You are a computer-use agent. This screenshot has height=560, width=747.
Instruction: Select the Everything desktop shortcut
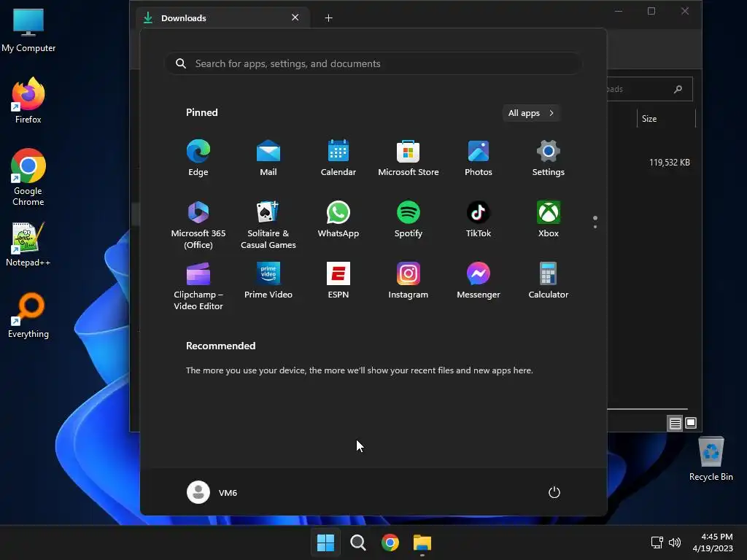[28, 315]
